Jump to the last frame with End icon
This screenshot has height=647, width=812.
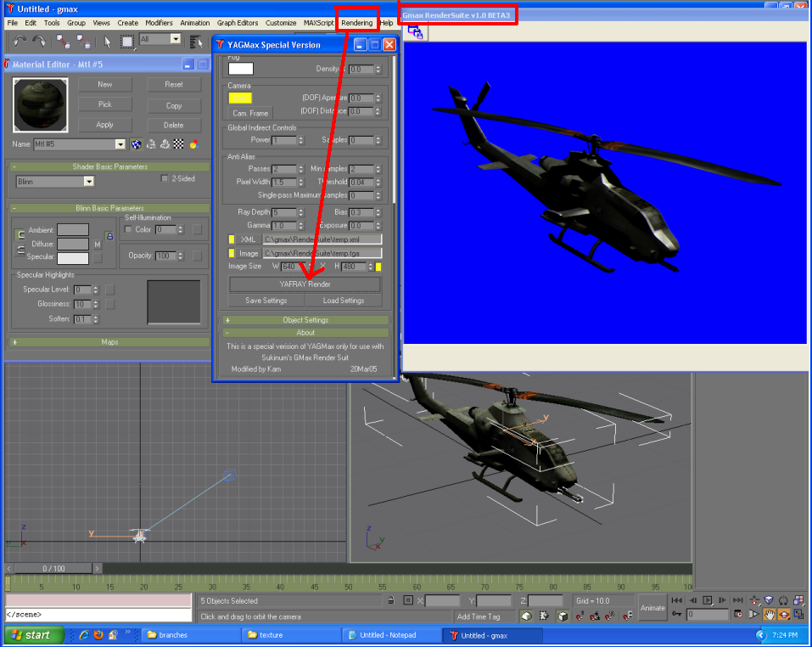click(738, 600)
